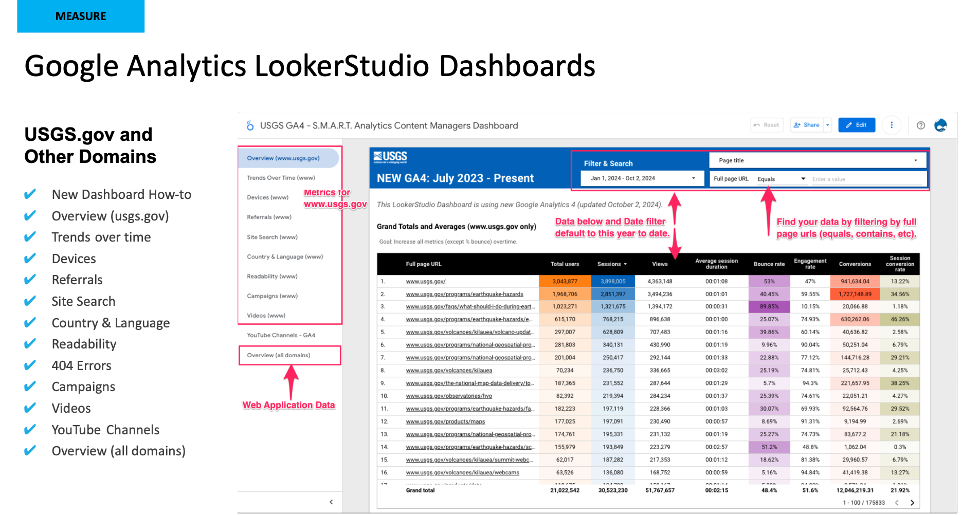Click the Views column header

pos(660,264)
